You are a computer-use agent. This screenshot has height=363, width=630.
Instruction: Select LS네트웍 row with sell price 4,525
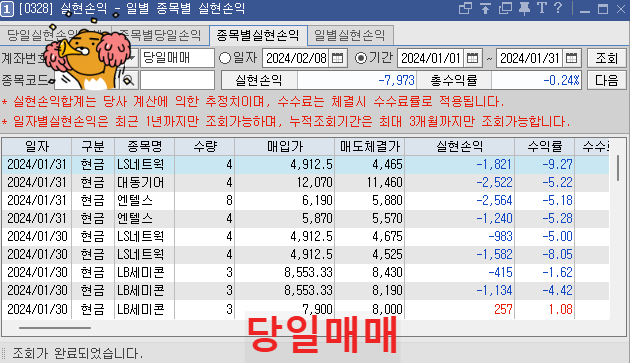(x=305, y=254)
